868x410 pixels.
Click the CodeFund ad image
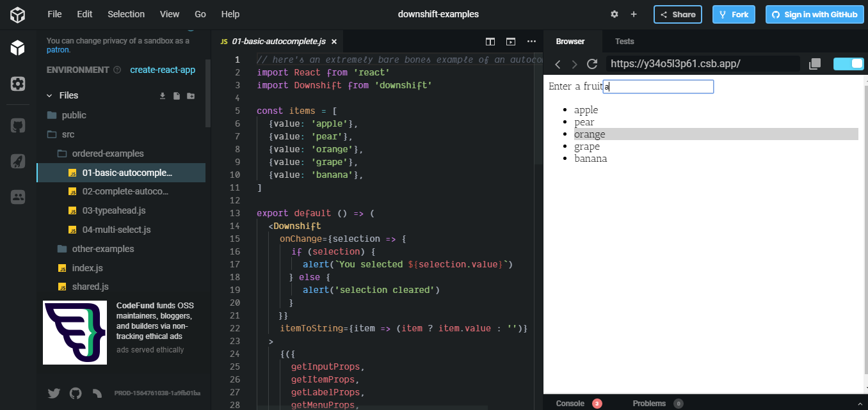pyautogui.click(x=75, y=333)
